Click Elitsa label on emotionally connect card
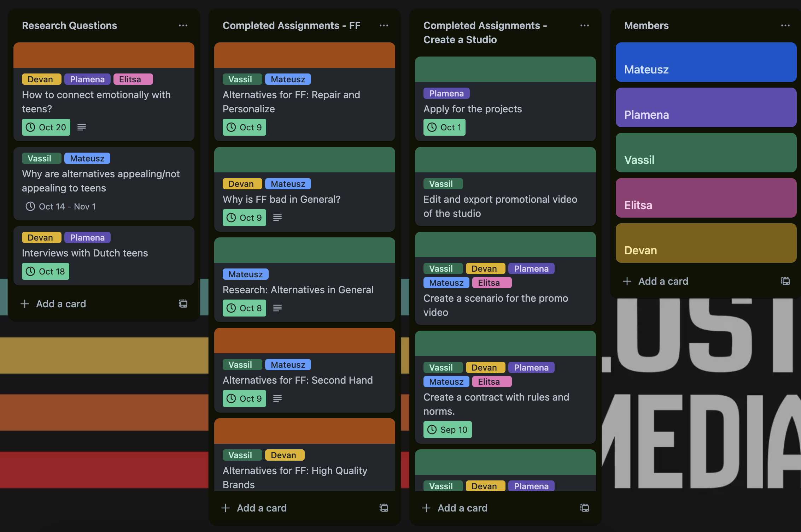801x532 pixels. point(133,79)
